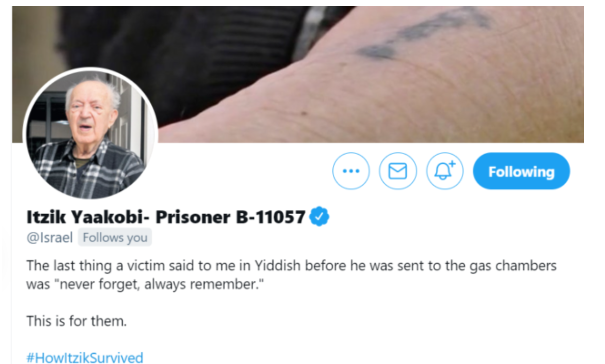605x364 pixels.
Task: Unfollow using the Following button
Action: [x=522, y=171]
